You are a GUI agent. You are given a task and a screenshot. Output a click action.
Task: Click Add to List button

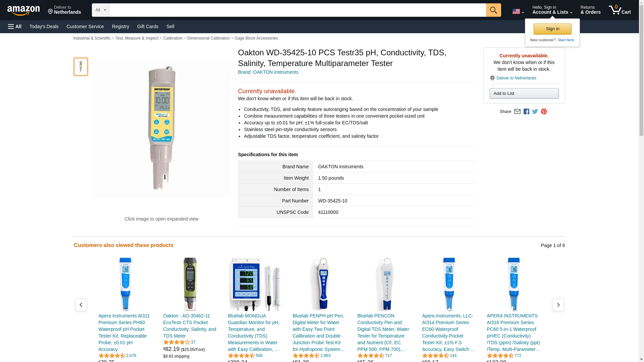524,93
